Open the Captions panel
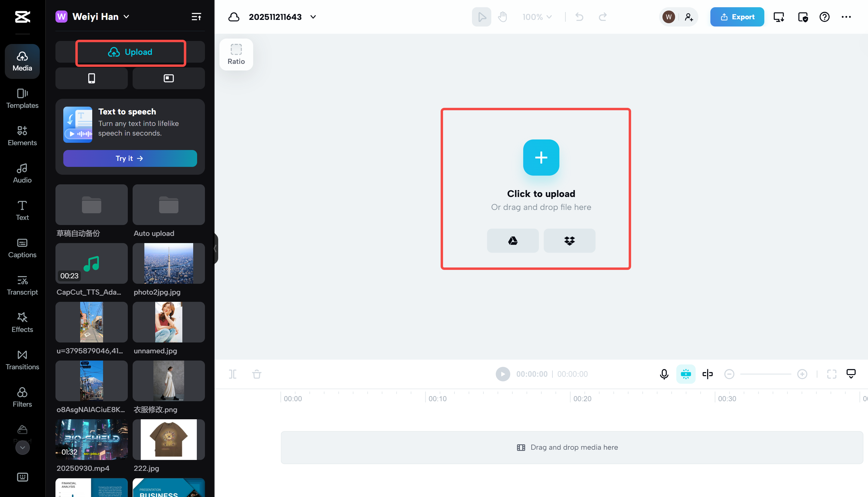Screen dimensions: 868x497 pyautogui.click(x=22, y=248)
